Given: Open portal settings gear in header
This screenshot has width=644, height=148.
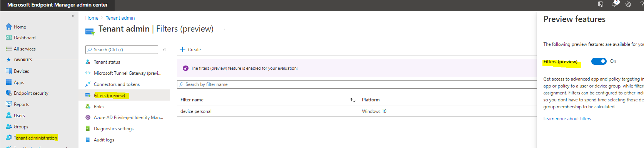Looking at the screenshot, I should coord(628,4).
